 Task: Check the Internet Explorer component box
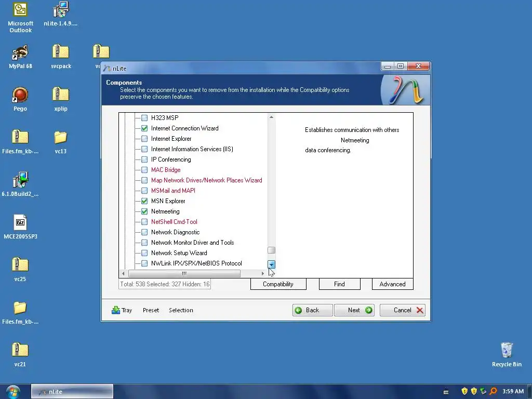144,139
